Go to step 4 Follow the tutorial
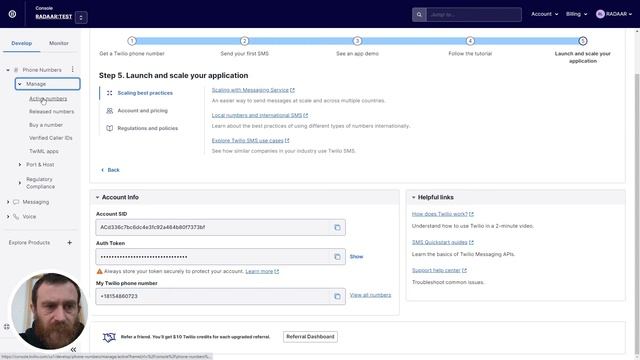This screenshot has height=360, width=640. click(x=470, y=41)
